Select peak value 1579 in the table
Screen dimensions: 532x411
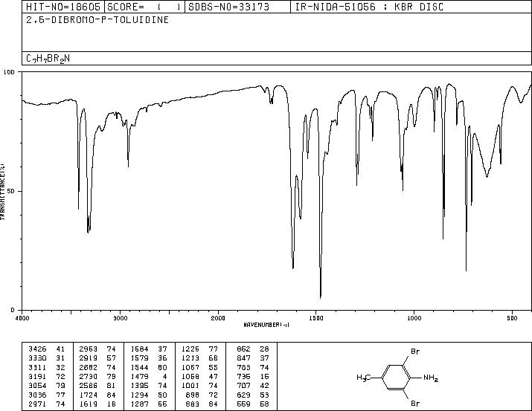(x=139, y=358)
